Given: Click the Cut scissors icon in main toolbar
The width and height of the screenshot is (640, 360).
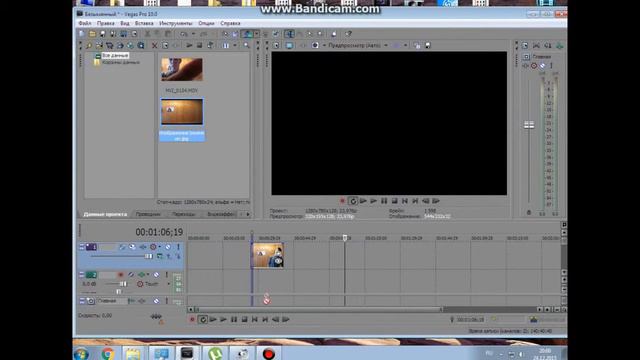Looking at the screenshot, I should point(147,34).
